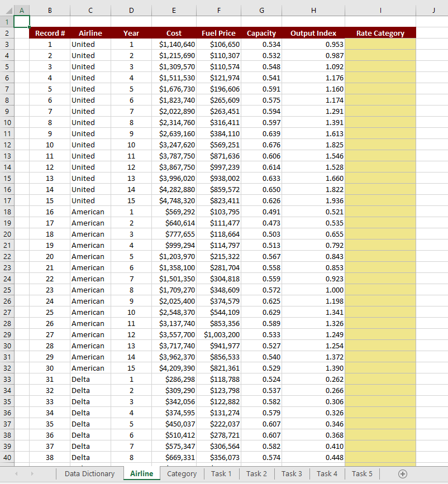Open the Category sheet tab
Image resolution: width=448 pixels, height=484 pixels.
pos(182,473)
